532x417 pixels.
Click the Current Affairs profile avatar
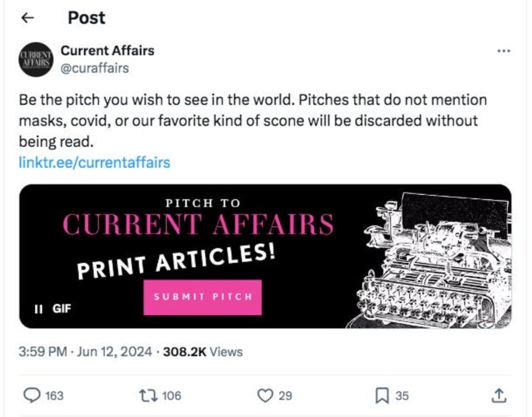pos(36,60)
